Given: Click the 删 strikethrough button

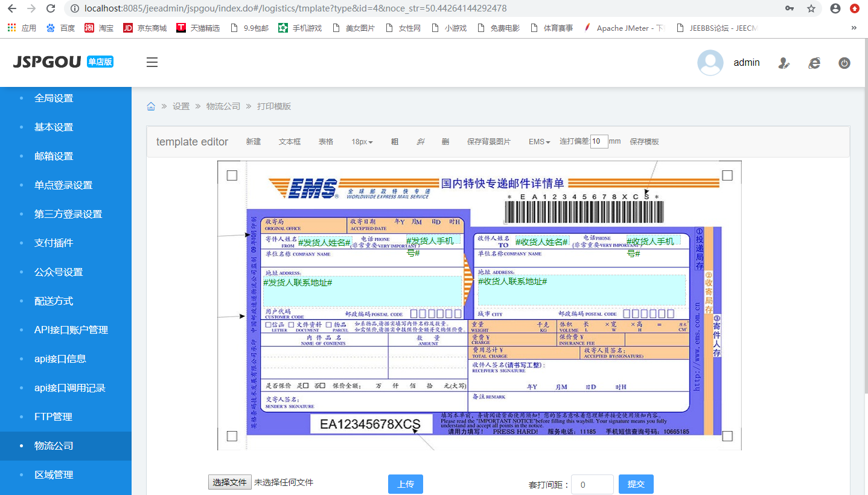Looking at the screenshot, I should point(445,142).
